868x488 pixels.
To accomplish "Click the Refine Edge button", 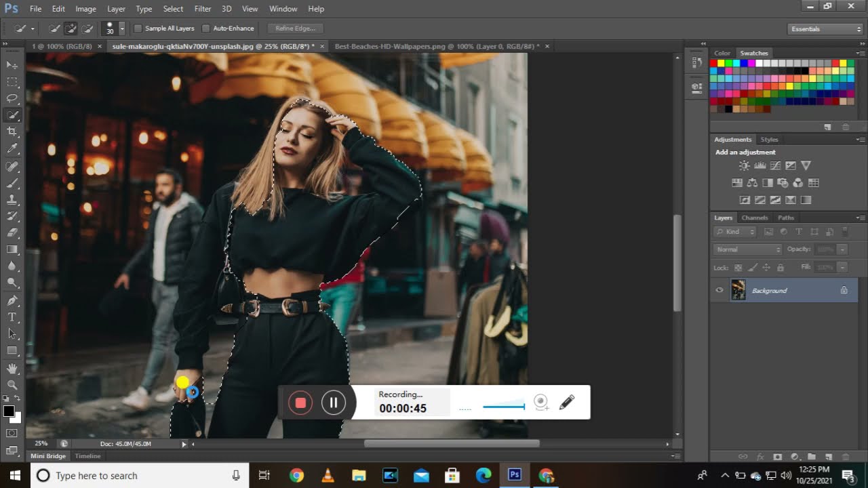I will [296, 28].
